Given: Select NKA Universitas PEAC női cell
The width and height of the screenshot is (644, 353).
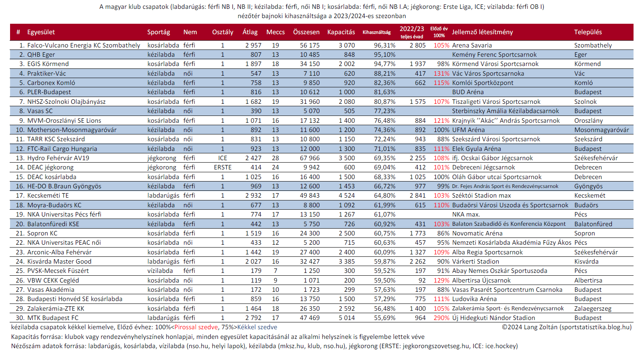Looking at the screenshot, I should (x=64, y=243).
